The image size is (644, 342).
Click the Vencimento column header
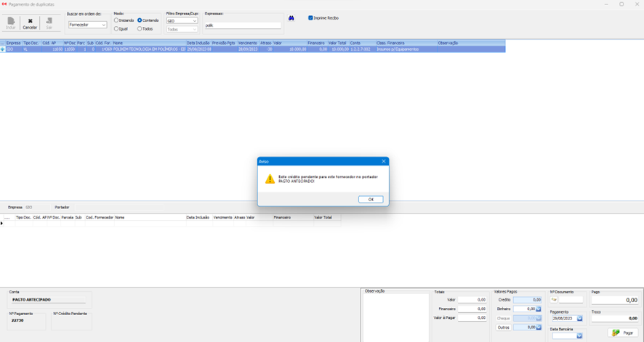248,43
